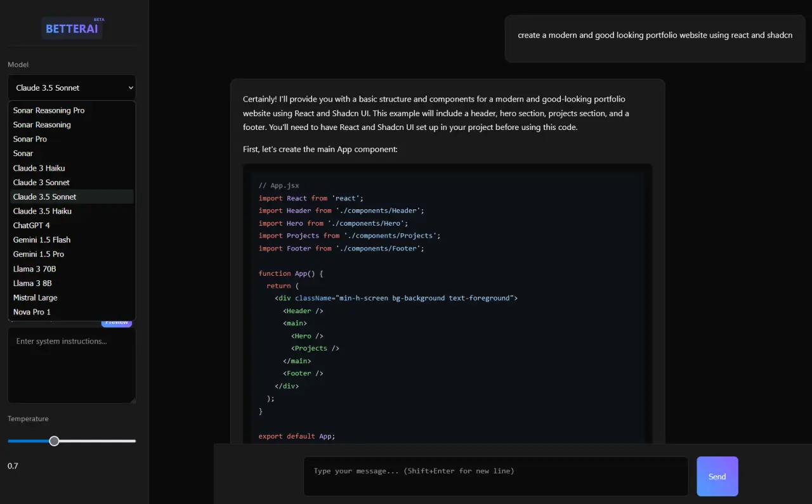Select Gemini 1.5 Pro model
This screenshot has width=812, height=504.
click(x=72, y=254)
